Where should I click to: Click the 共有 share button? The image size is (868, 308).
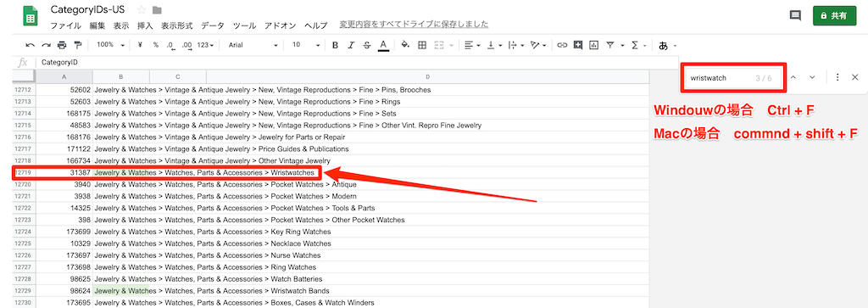(x=834, y=15)
